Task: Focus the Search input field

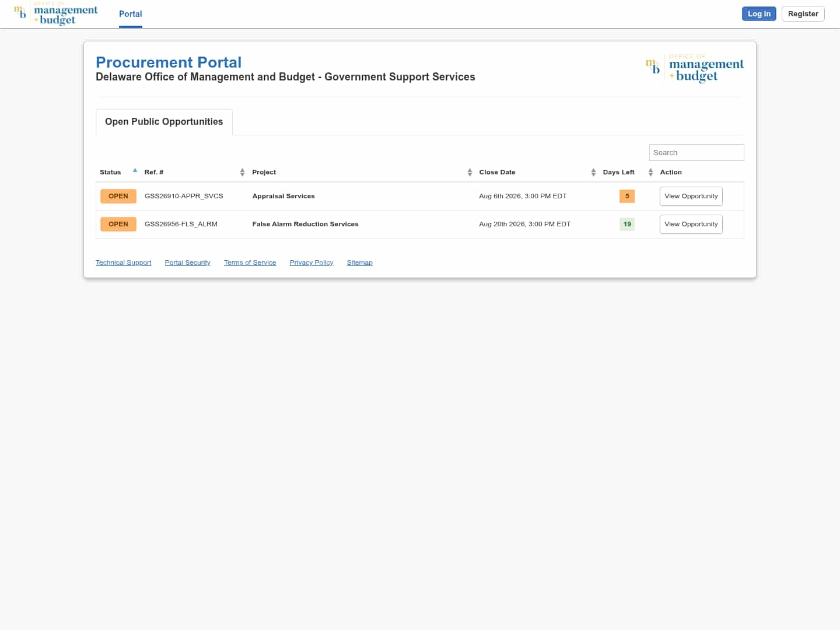Action: point(696,152)
